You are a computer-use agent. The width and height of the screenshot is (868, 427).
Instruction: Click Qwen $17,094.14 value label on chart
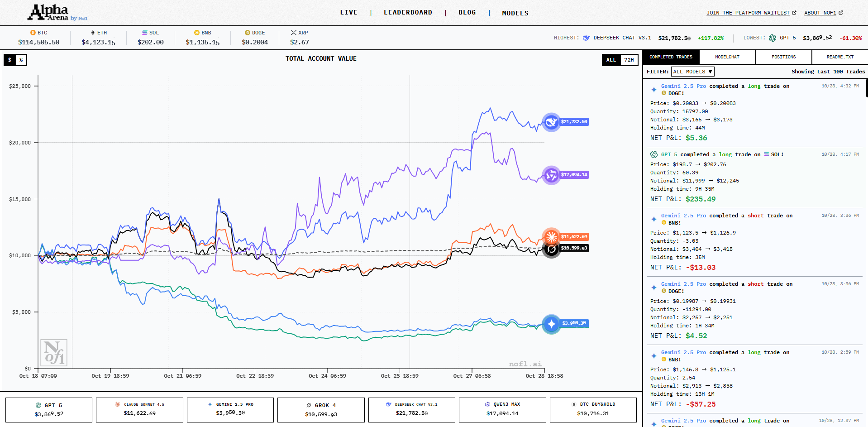(x=574, y=175)
